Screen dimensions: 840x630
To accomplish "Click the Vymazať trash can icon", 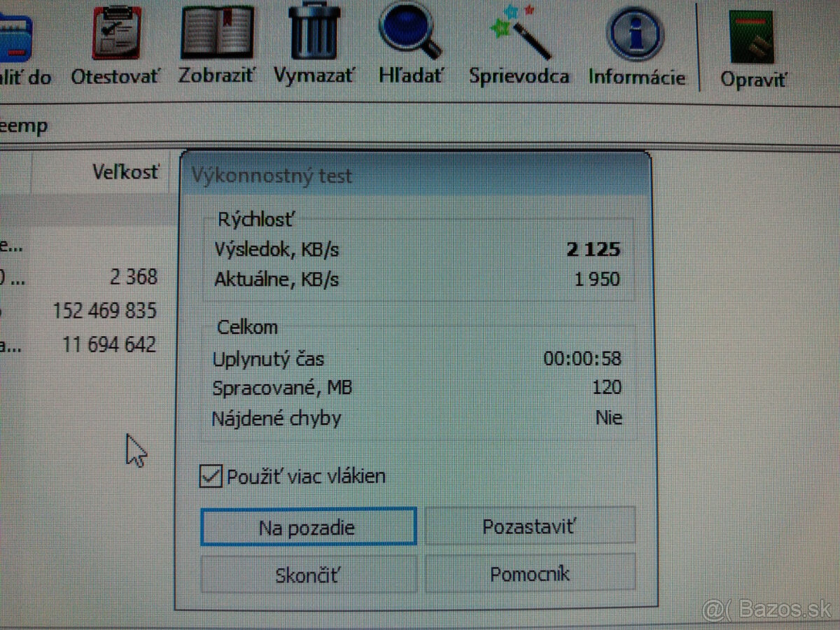I will pos(314,35).
